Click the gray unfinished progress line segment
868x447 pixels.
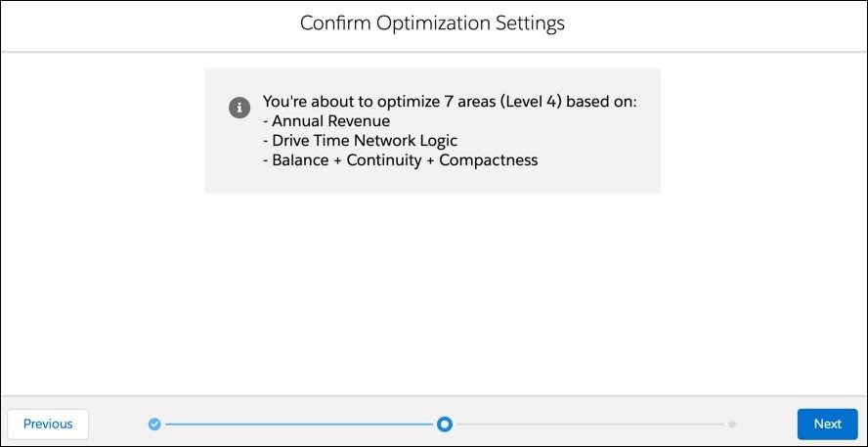point(591,425)
